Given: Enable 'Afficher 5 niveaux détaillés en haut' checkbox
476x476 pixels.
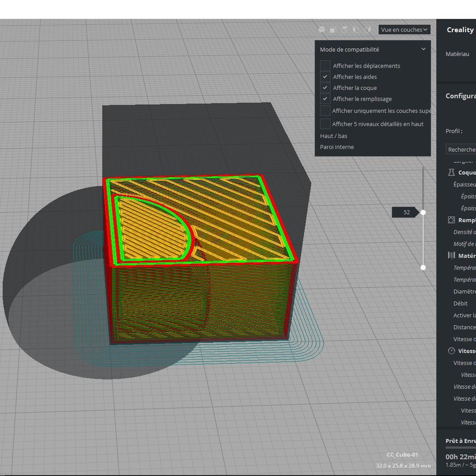Looking at the screenshot, I should tap(325, 123).
